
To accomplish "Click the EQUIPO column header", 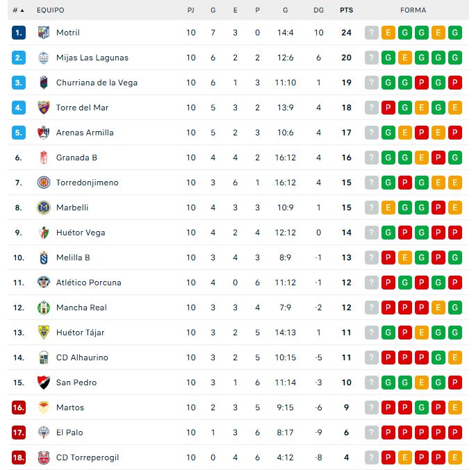I will 50,10.
